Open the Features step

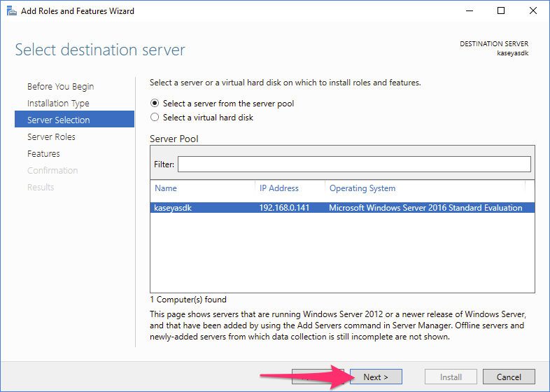click(x=43, y=154)
